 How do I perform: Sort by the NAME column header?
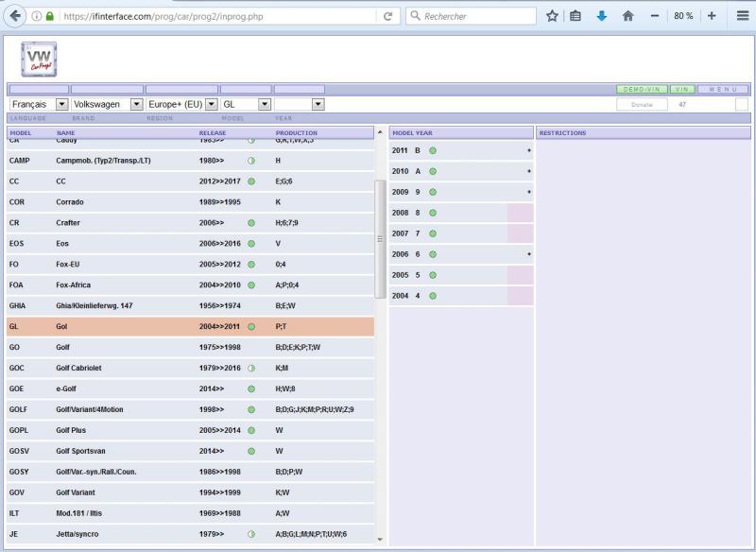coord(65,132)
